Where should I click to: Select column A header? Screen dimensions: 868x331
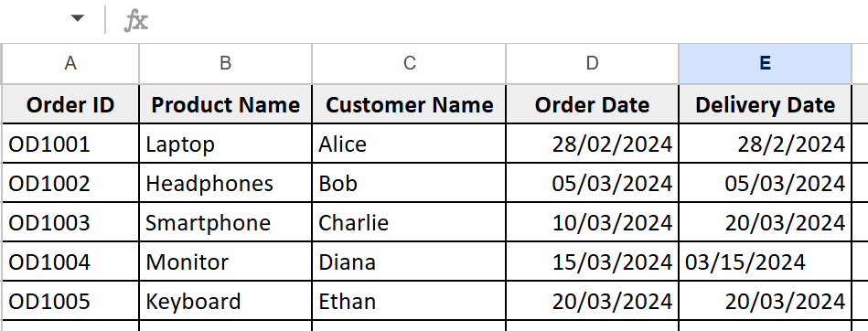(70, 64)
